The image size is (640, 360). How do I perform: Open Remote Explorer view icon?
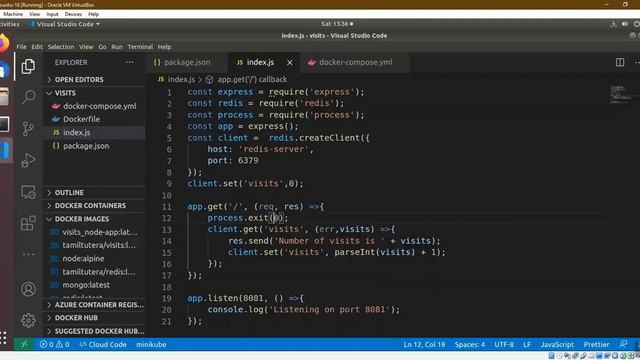28,192
